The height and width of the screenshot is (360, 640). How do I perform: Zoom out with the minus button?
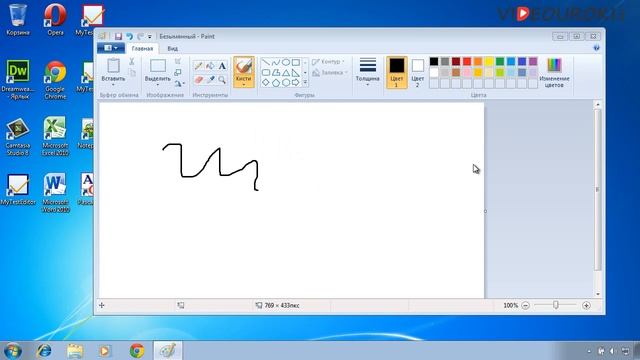pyautogui.click(x=525, y=305)
